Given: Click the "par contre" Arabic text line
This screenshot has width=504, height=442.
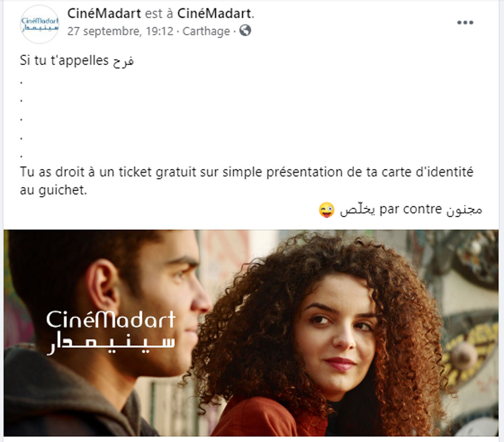Looking at the screenshot, I should pos(411,210).
